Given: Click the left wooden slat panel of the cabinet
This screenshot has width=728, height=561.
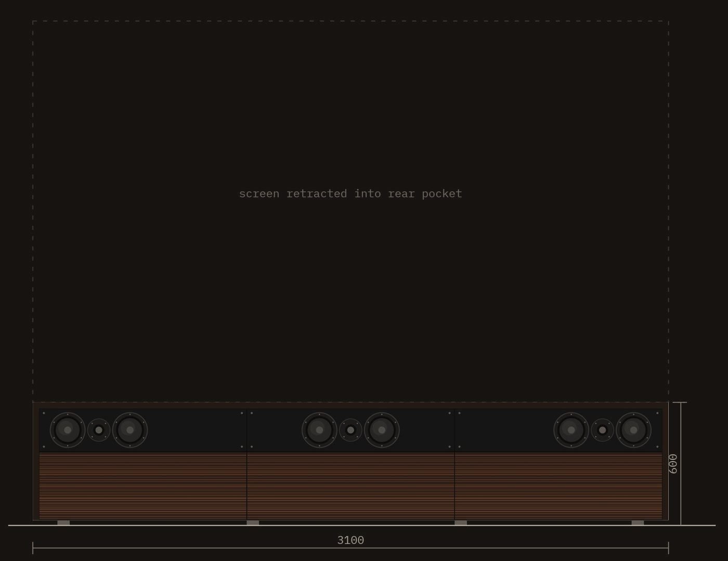Looking at the screenshot, I should (143, 486).
